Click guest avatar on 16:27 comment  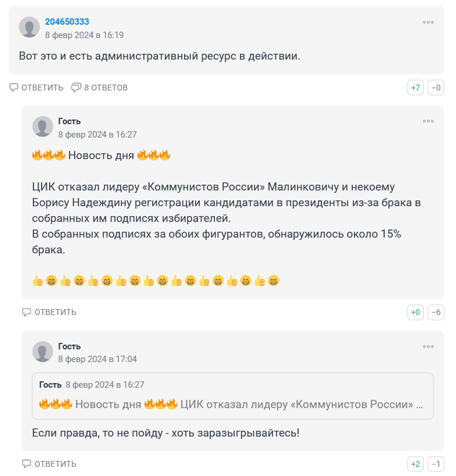point(43,127)
